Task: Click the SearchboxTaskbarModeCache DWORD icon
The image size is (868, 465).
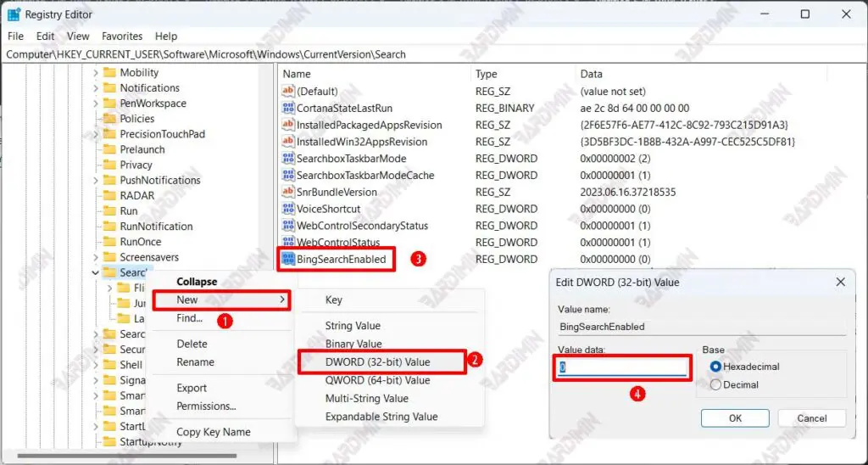Action: coord(288,175)
